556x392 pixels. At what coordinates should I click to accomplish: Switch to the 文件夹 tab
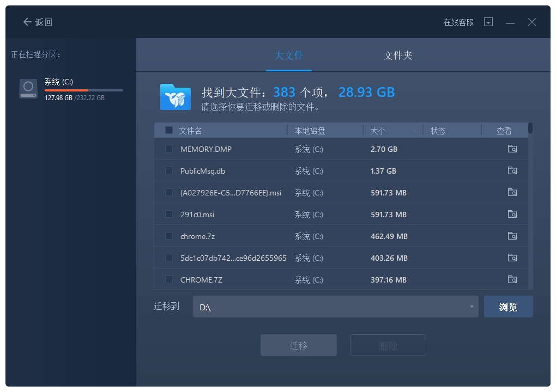pos(398,56)
